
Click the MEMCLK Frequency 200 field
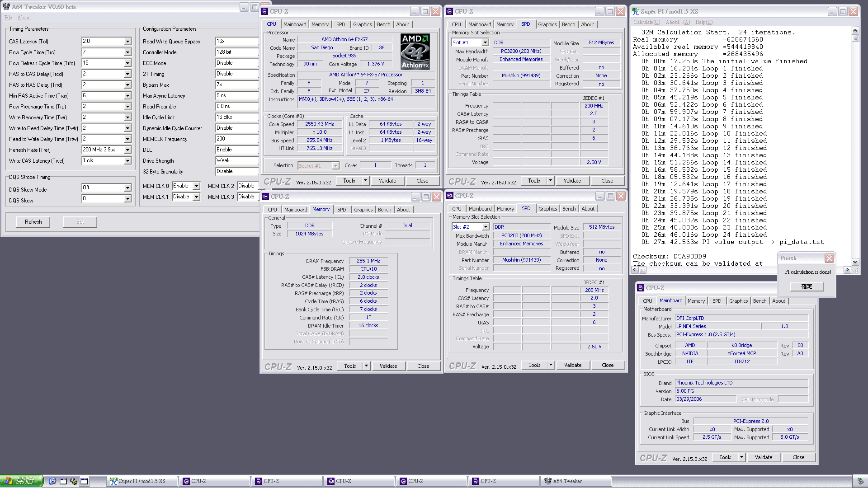tap(237, 139)
